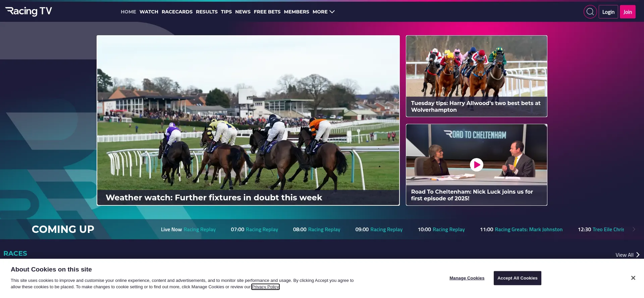644x298 pixels.
Task: Open Tuesday tips Harry Allwood headline
Action: [476, 106]
